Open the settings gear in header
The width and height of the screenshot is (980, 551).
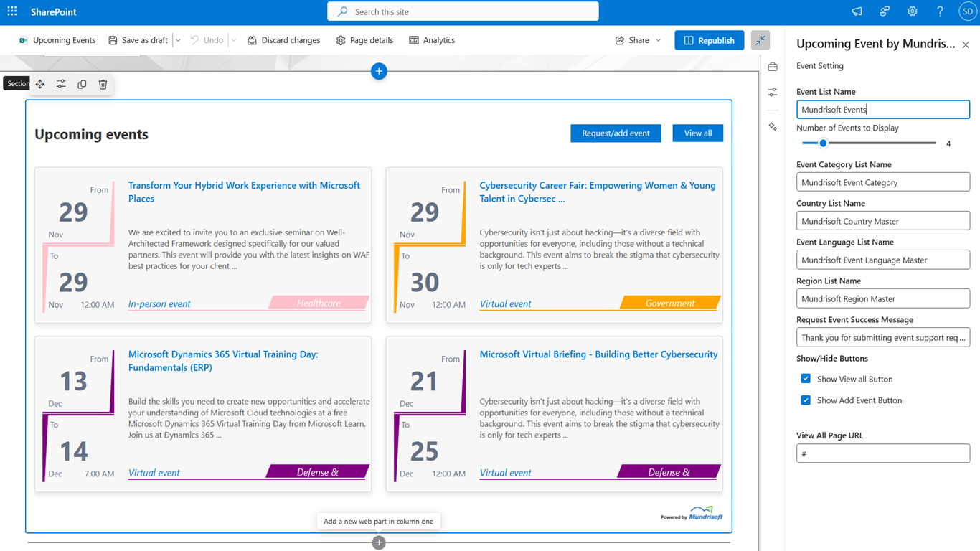[912, 11]
